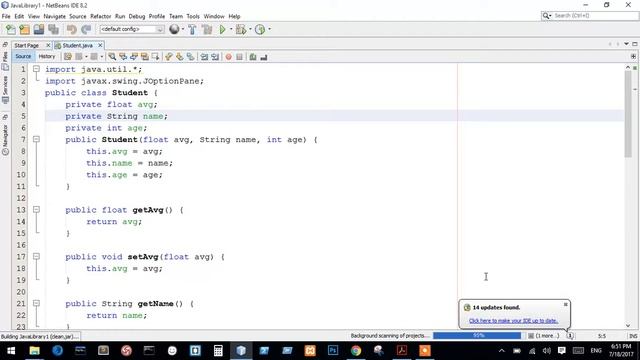Screen dimensions: 640x360
Task: Open the Run Project dropdown arrow
Action: [x=231, y=29]
